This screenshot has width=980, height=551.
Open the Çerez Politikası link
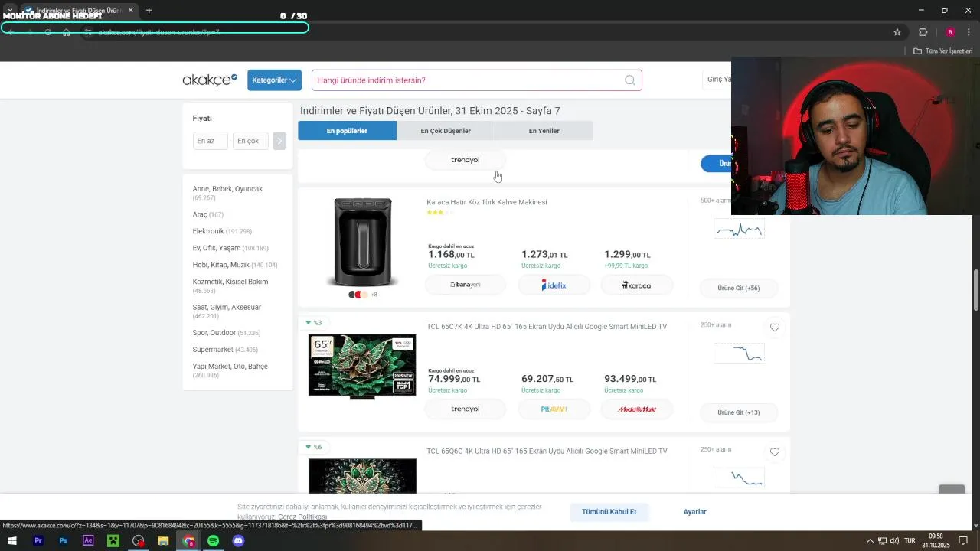302,517
